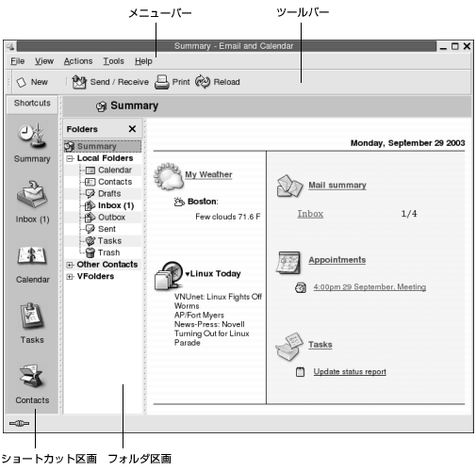Click the alarm clock icon beside the Meeting appointment
This screenshot has width=476, height=471.
click(x=301, y=287)
